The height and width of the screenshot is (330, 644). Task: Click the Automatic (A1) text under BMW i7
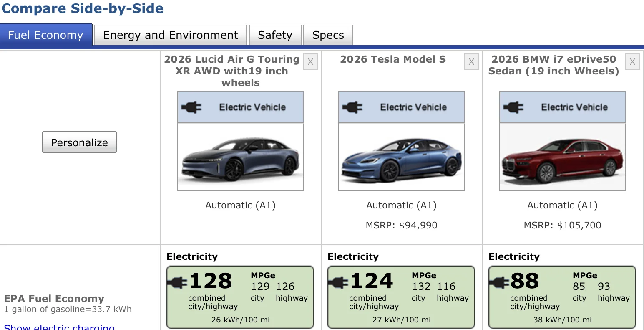563,206
